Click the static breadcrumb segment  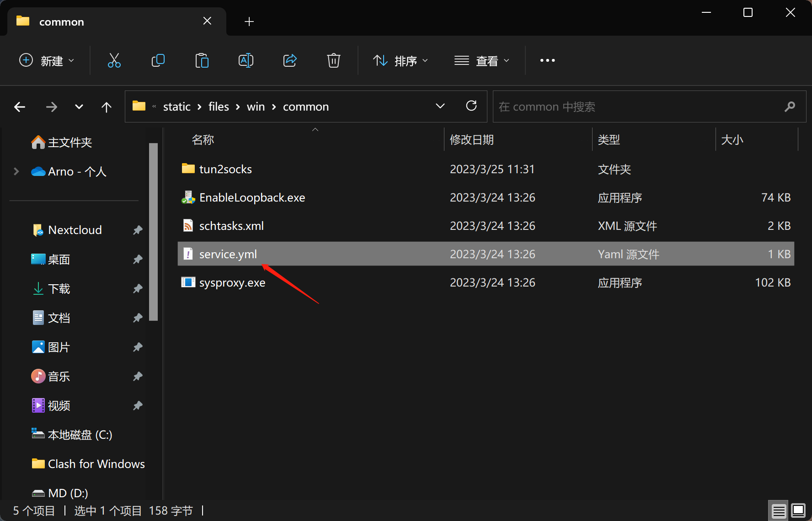[176, 106]
